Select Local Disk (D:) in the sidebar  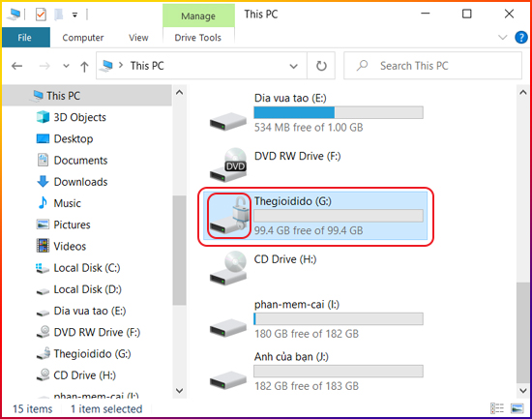click(x=78, y=289)
